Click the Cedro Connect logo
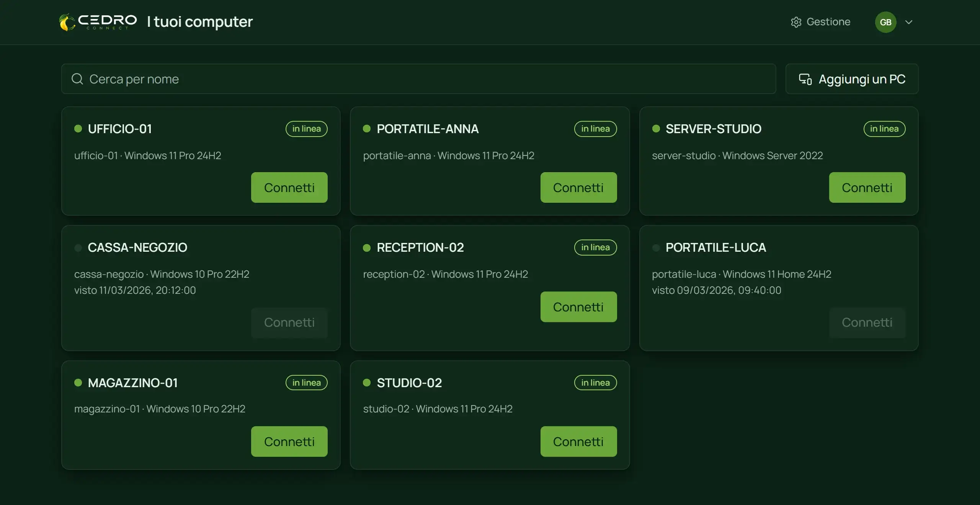 (x=98, y=22)
